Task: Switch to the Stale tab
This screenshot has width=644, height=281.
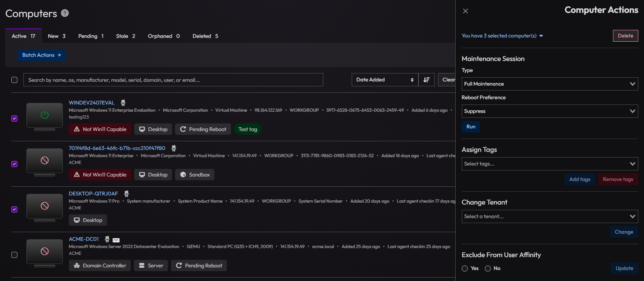Action: click(126, 36)
